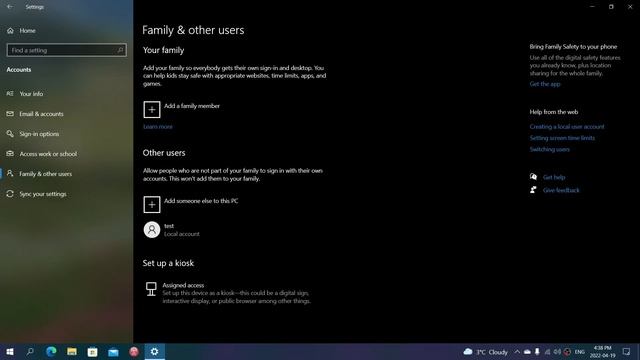Image resolution: width=640 pixels, height=360 pixels.
Task: Select the test user avatar icon
Action: [x=151, y=229]
